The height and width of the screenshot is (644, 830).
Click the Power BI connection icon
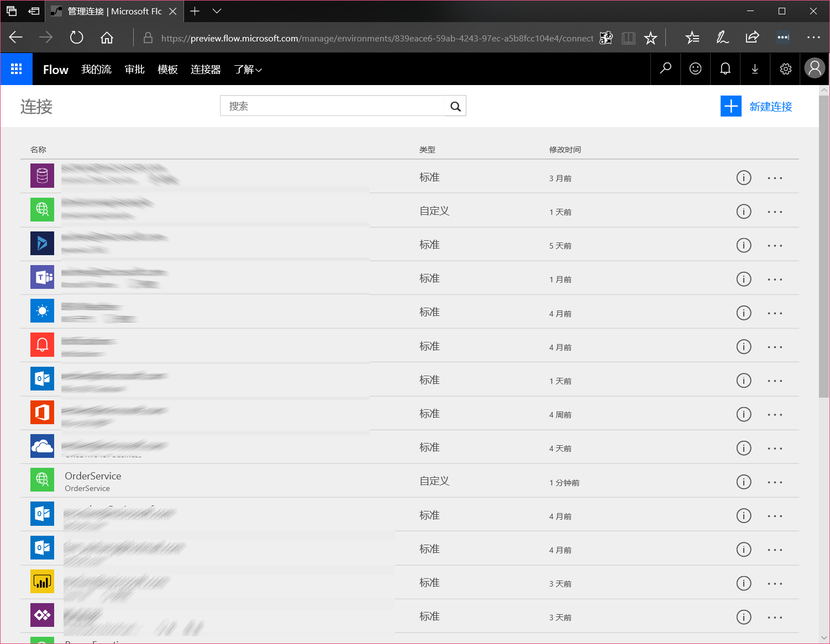tap(42, 582)
